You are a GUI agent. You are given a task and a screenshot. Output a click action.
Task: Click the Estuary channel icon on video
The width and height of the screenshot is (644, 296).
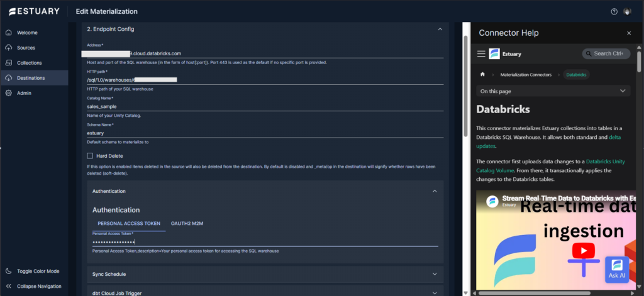[492, 201]
